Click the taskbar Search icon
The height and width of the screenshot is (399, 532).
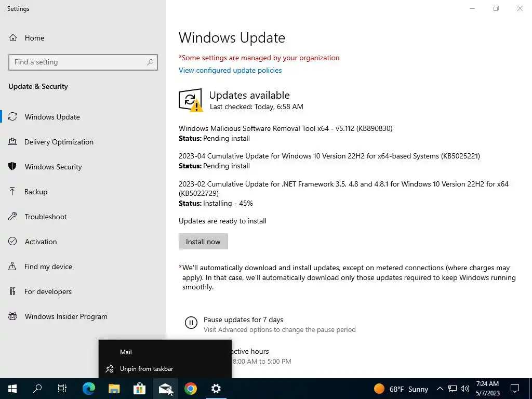37,389
